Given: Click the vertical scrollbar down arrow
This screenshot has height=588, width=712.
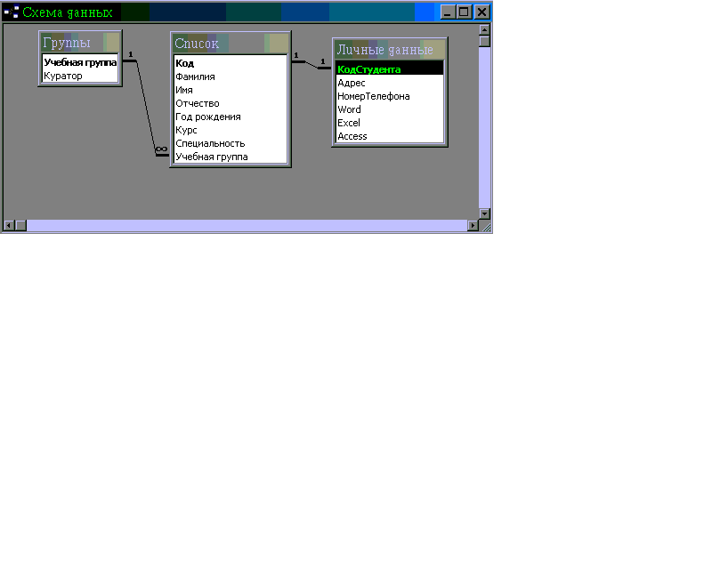Looking at the screenshot, I should click(484, 213).
